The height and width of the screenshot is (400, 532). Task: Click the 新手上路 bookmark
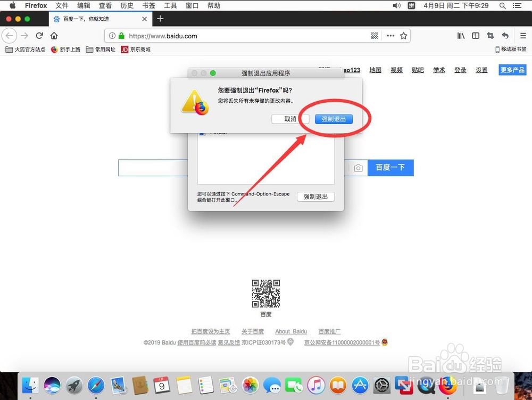click(66, 50)
